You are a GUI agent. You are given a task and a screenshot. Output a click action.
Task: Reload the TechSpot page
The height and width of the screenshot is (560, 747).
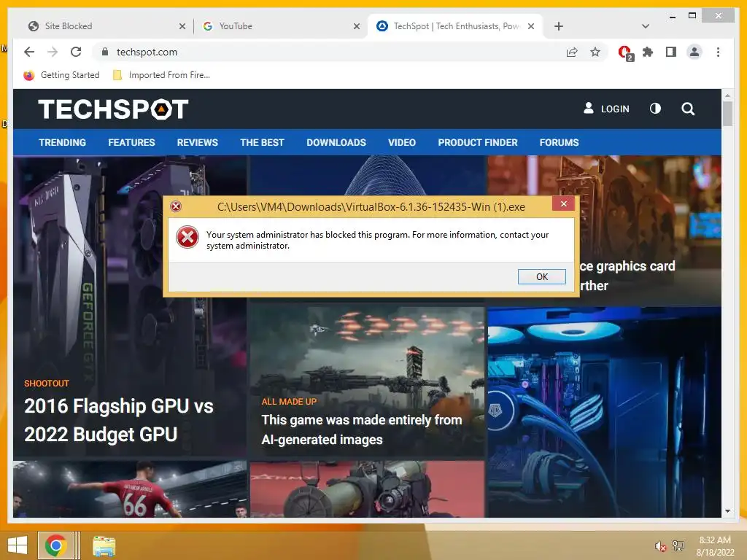pyautogui.click(x=76, y=52)
